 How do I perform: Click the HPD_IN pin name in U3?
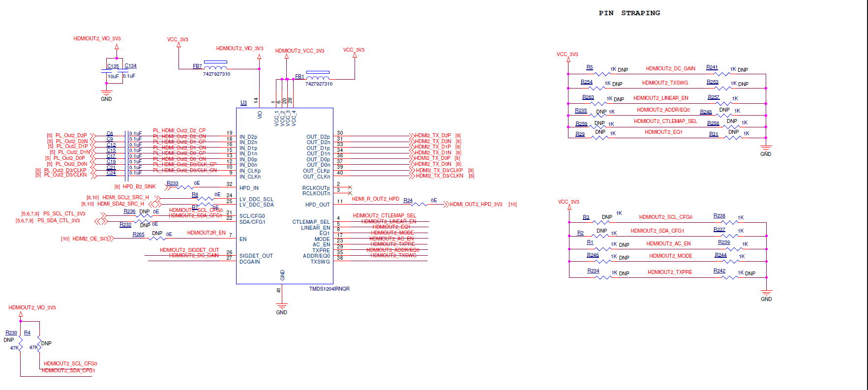pyautogui.click(x=249, y=188)
